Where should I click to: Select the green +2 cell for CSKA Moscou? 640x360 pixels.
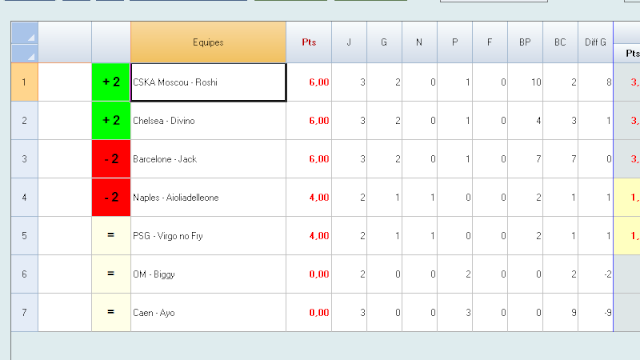click(x=111, y=82)
